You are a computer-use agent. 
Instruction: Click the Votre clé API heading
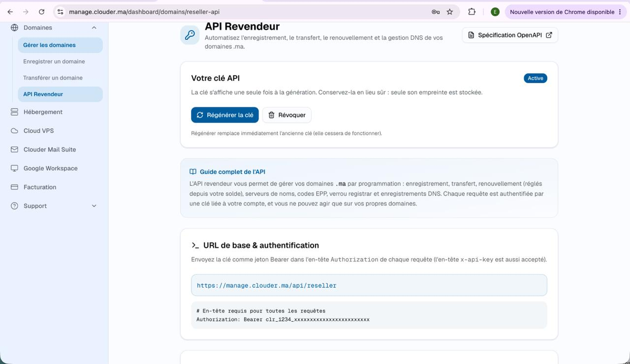(216, 78)
